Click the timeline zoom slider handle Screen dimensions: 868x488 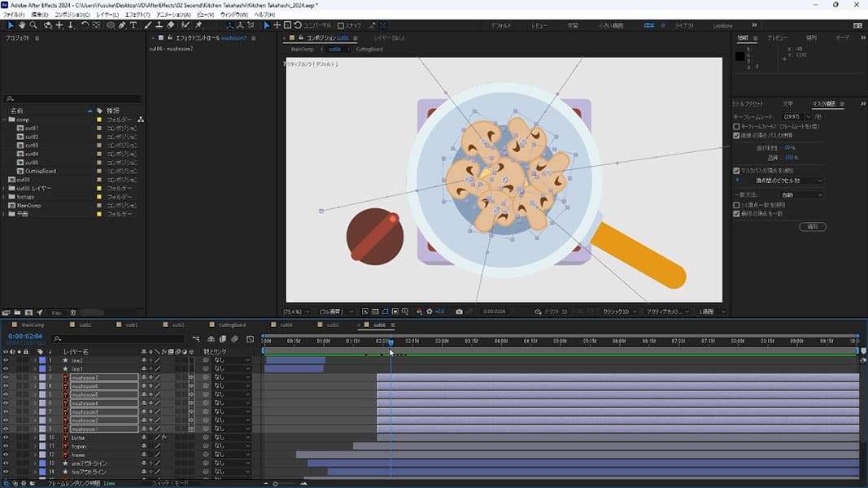(x=275, y=483)
